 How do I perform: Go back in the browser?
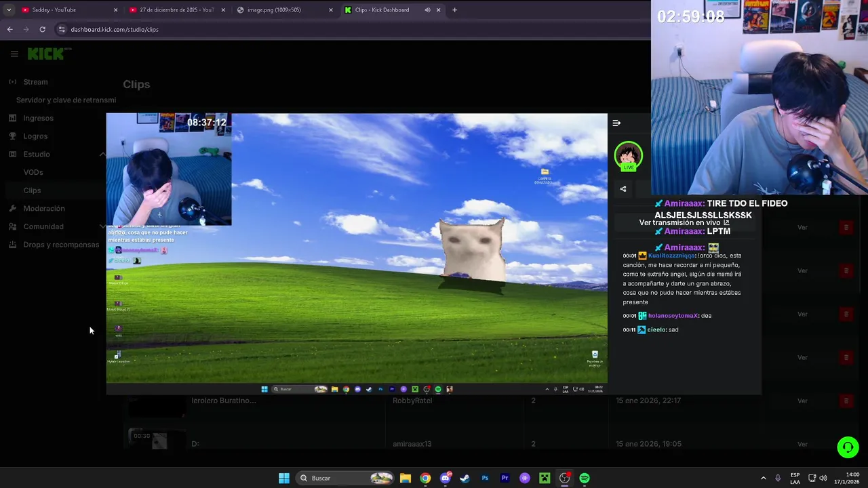[x=9, y=29]
